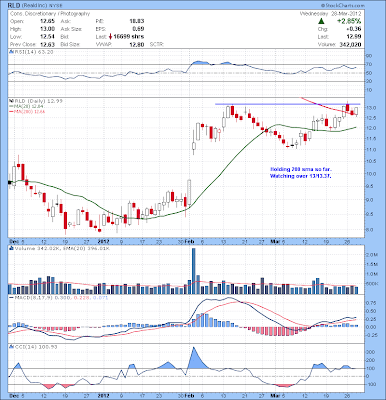Click the Prev Close value 12.63
This screenshot has height=400, width=386.
[47, 44]
